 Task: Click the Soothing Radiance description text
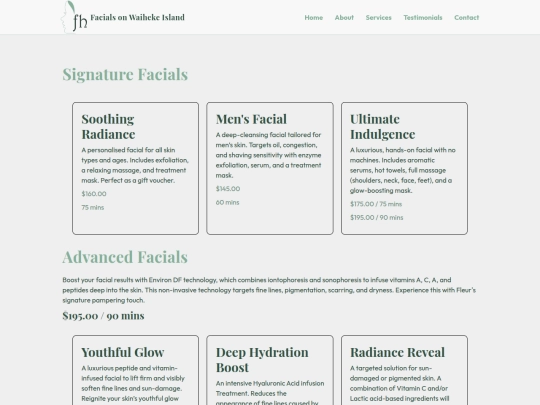click(x=135, y=165)
